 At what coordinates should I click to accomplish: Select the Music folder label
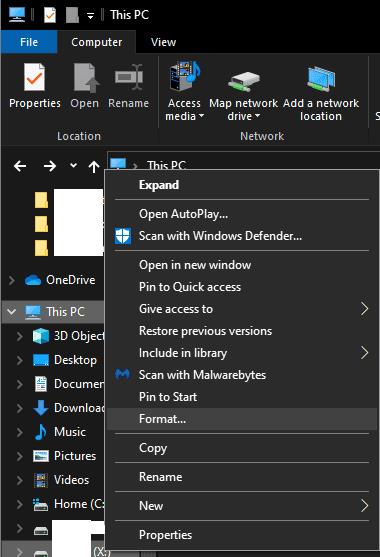tap(70, 432)
